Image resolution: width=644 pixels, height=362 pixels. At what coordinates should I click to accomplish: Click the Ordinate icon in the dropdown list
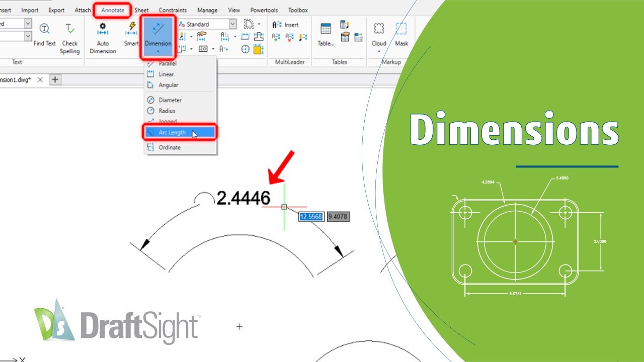[x=150, y=147]
